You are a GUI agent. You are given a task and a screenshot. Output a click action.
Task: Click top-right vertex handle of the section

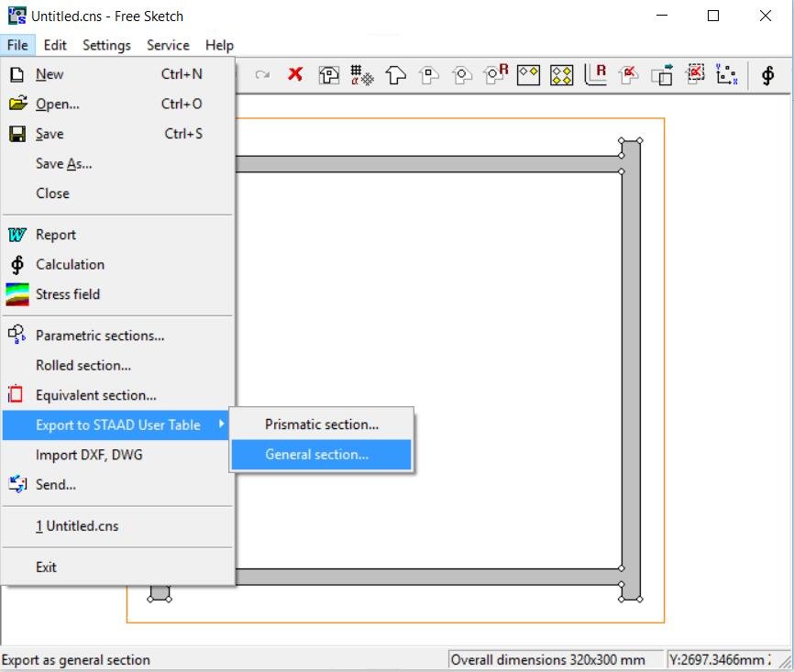pyautogui.click(x=640, y=140)
